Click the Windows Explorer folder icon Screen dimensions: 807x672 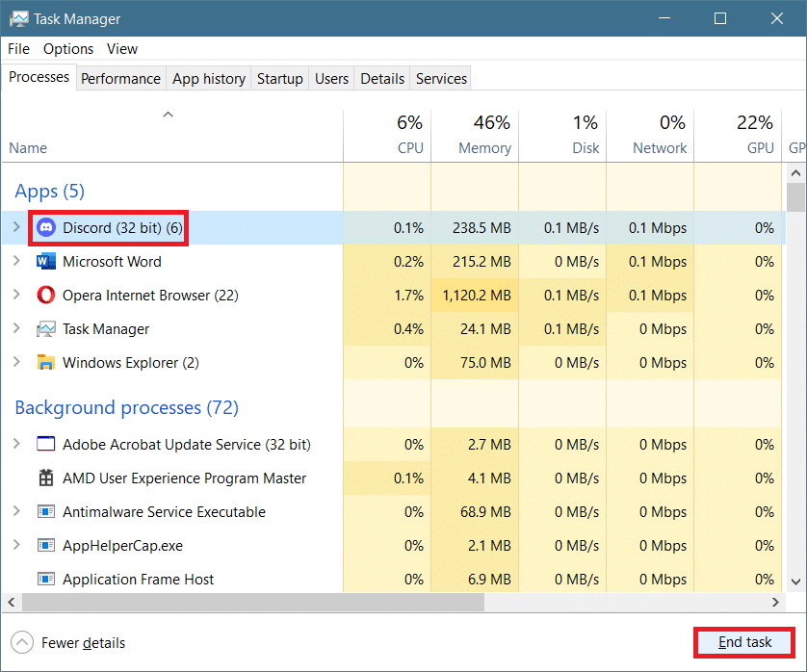pyautogui.click(x=46, y=363)
